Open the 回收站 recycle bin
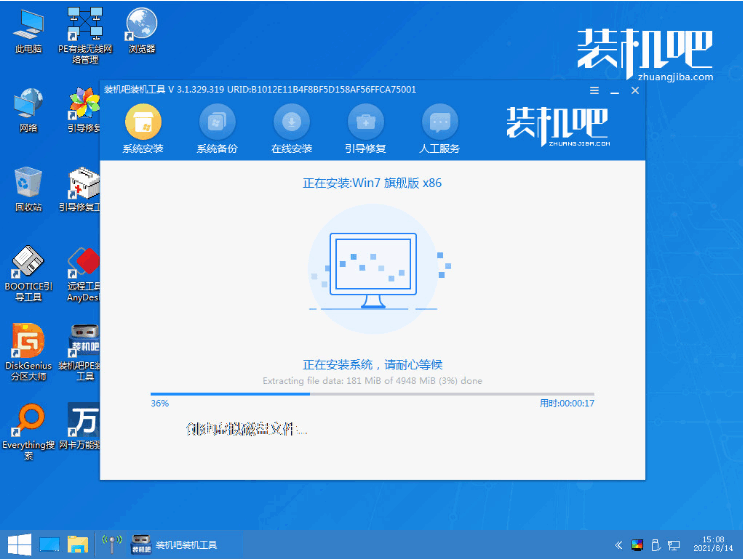The width and height of the screenshot is (743, 559). 28,189
